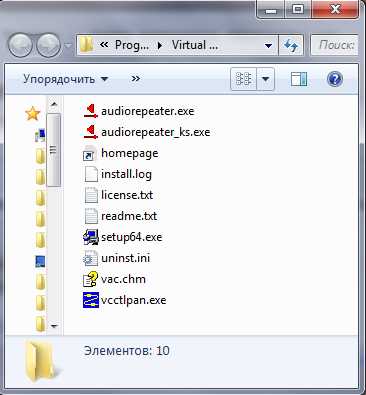This screenshot has width=366, height=395.
Task: Select the file name uninst.ini
Action: coord(125,258)
